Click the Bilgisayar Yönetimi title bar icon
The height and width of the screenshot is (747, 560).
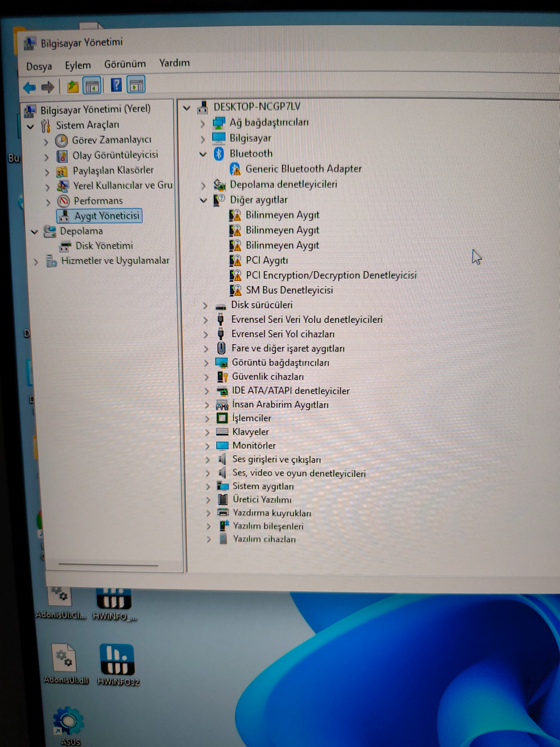pos(30,44)
